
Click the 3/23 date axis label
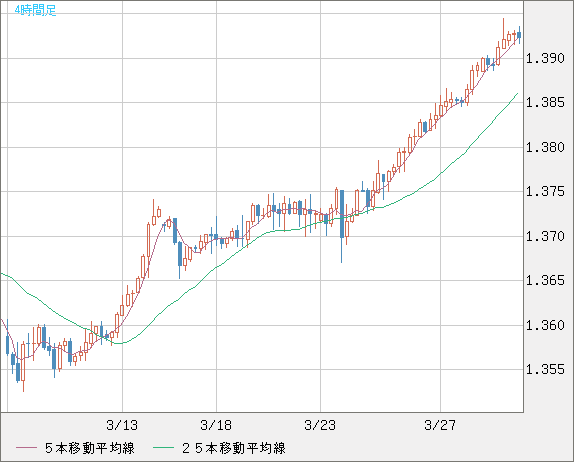point(320,425)
